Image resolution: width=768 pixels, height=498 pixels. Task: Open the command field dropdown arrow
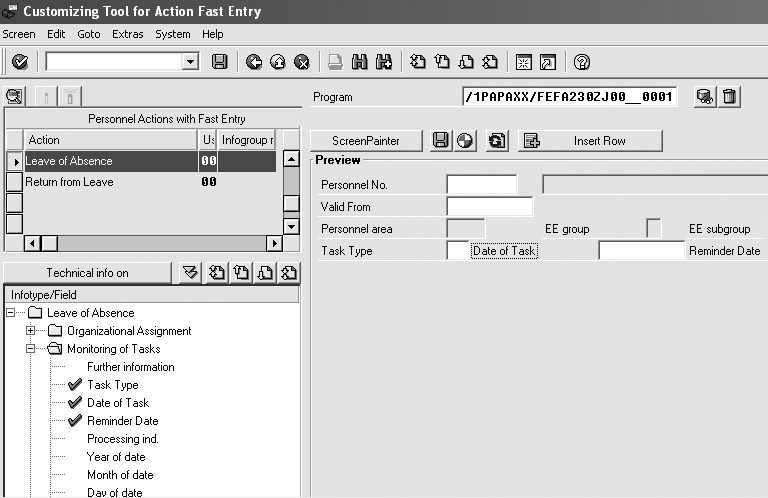(190, 62)
